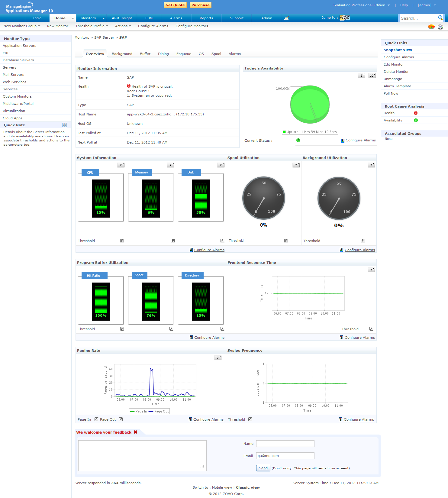Click the Jump to icon
Image resolution: width=448 pixels, height=498 pixels.
pyautogui.click(x=345, y=18)
